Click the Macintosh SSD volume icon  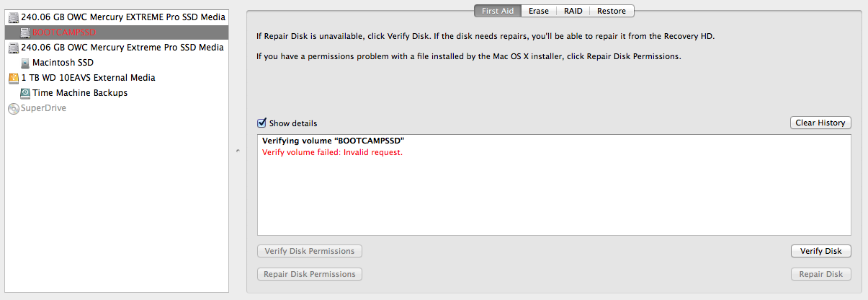pyautogui.click(x=25, y=63)
